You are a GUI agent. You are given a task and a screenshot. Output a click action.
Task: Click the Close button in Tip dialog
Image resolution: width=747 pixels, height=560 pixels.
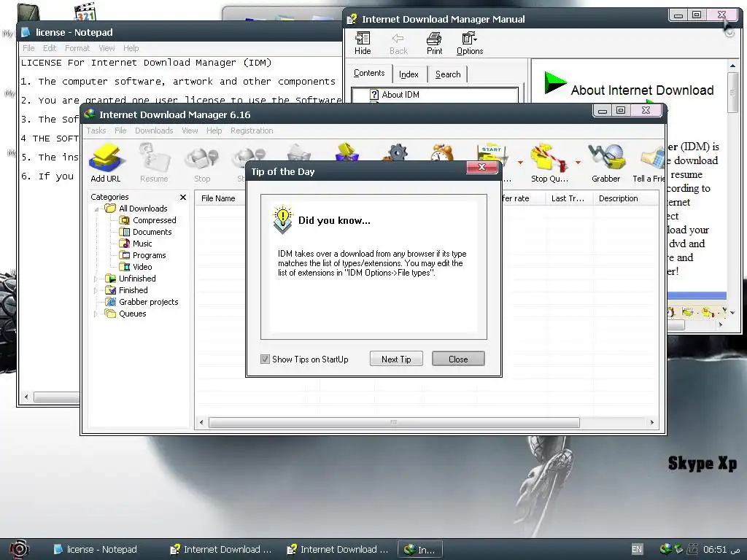458,359
